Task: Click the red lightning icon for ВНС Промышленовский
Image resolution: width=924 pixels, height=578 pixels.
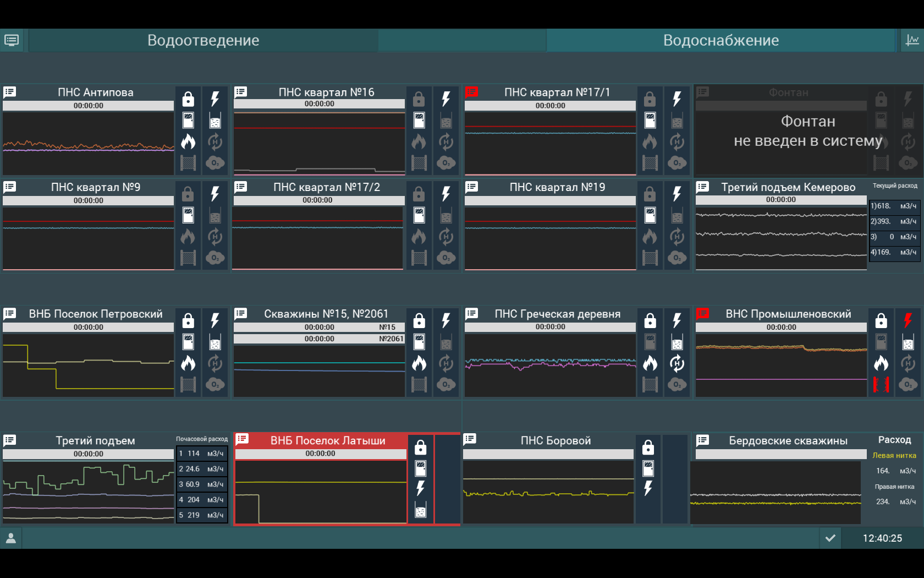Action: [x=908, y=320]
